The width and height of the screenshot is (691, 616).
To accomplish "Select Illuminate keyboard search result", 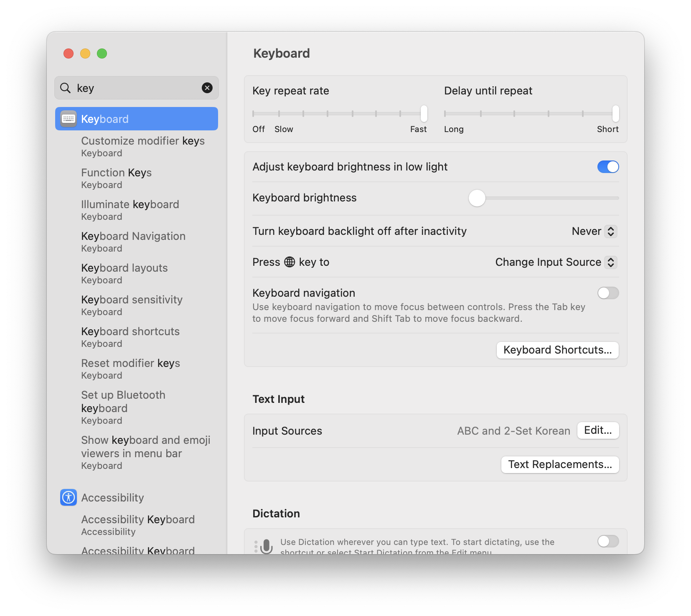I will click(x=130, y=210).
